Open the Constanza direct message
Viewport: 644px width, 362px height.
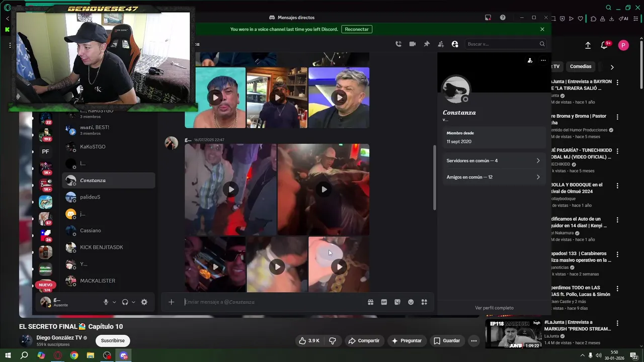point(108,180)
